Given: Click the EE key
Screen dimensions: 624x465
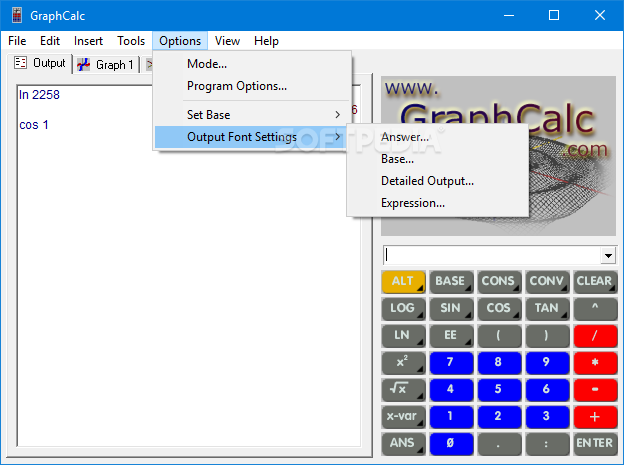Looking at the screenshot, I should (x=451, y=336).
